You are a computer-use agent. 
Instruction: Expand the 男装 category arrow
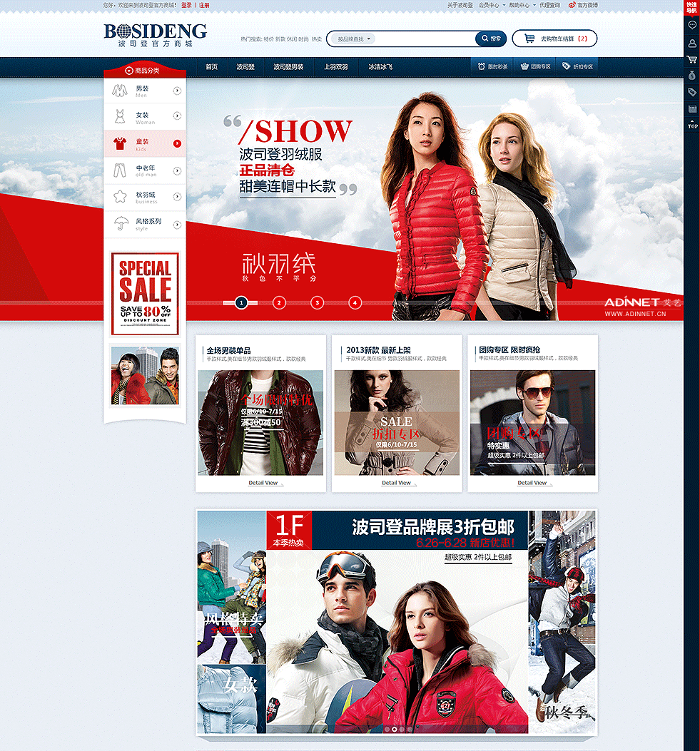177,91
